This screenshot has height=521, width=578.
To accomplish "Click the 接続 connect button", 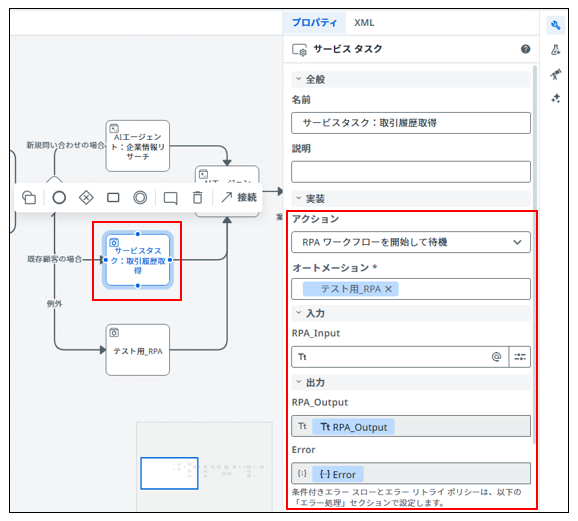I will (239, 198).
